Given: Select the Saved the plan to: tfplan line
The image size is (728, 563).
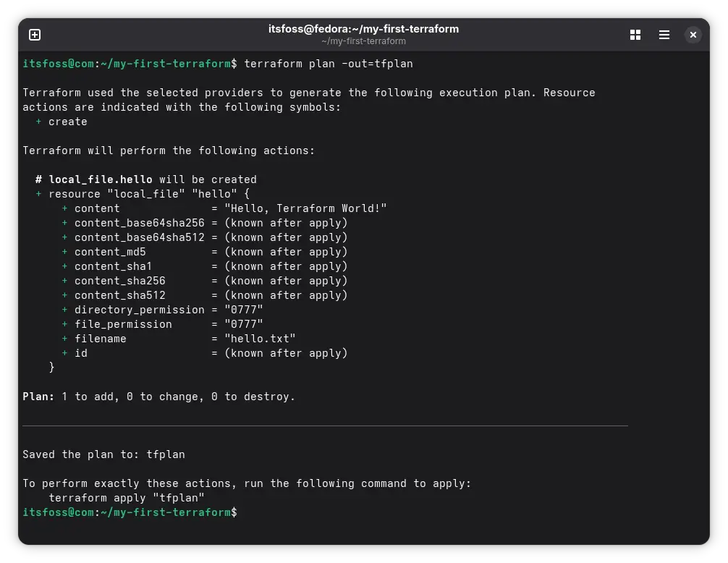Looking at the screenshot, I should point(103,454).
